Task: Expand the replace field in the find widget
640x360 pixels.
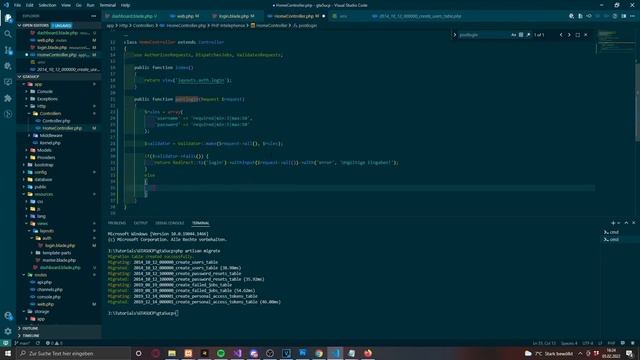Action: pos(455,35)
